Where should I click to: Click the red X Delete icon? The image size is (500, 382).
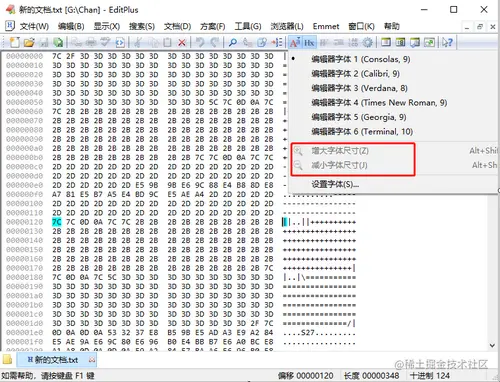click(182, 42)
